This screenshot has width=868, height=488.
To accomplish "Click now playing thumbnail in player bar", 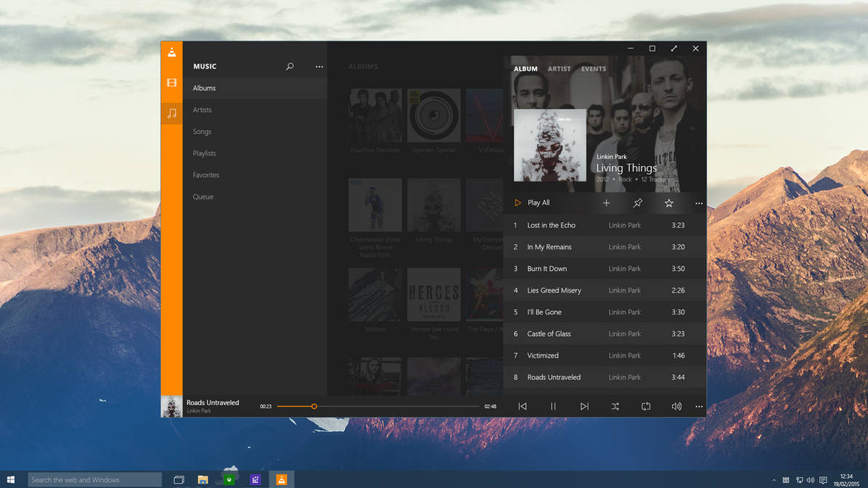I will point(172,406).
